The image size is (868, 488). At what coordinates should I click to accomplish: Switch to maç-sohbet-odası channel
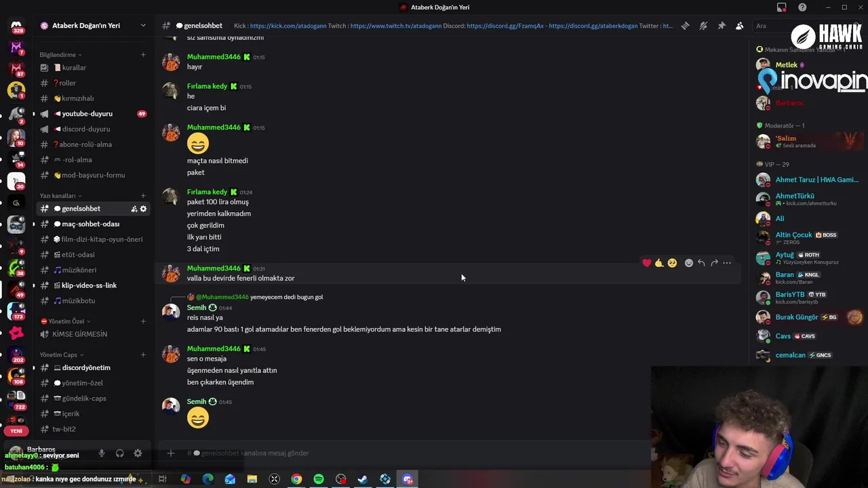pos(92,224)
